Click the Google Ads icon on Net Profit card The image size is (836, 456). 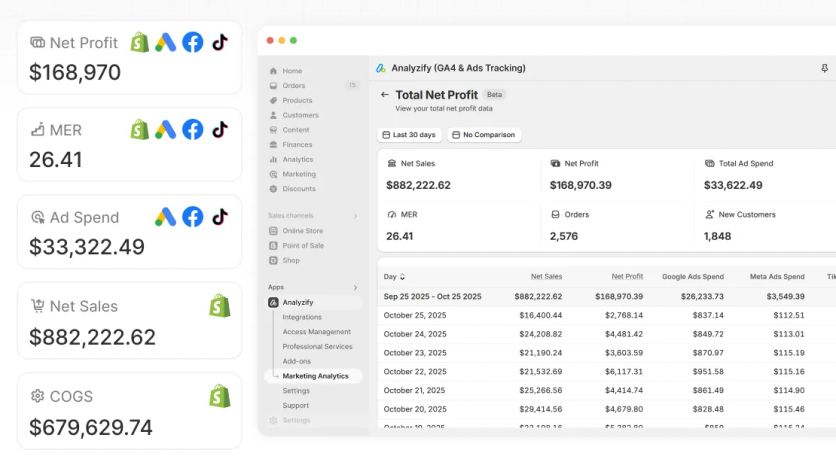pos(166,42)
